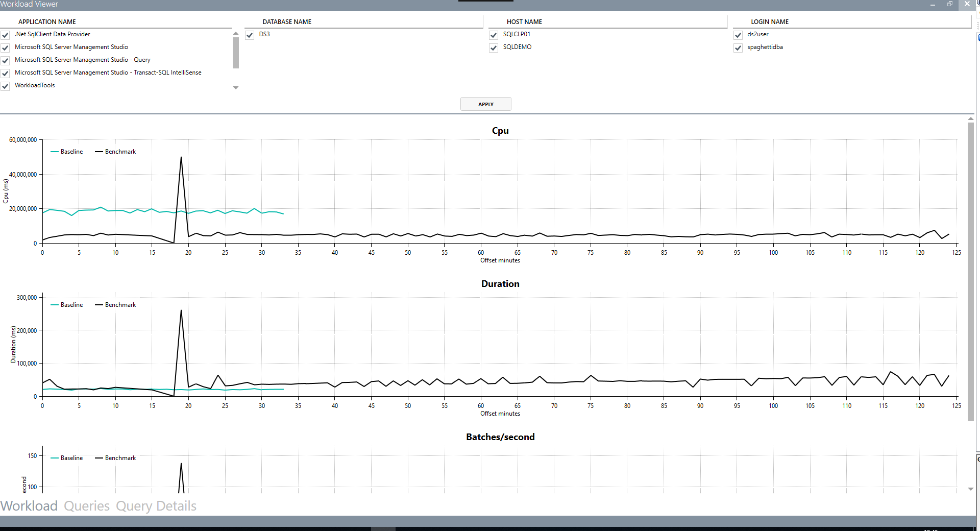Open the Query Details tab
This screenshot has width=980, height=531.
coord(156,506)
